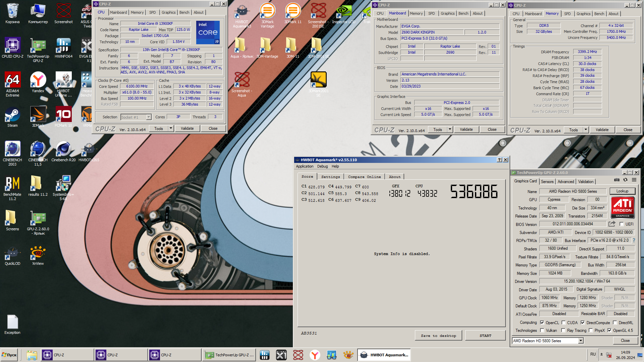
Task: Click the HWBOT Aquamark taskbar button
Action: pyautogui.click(x=384, y=355)
